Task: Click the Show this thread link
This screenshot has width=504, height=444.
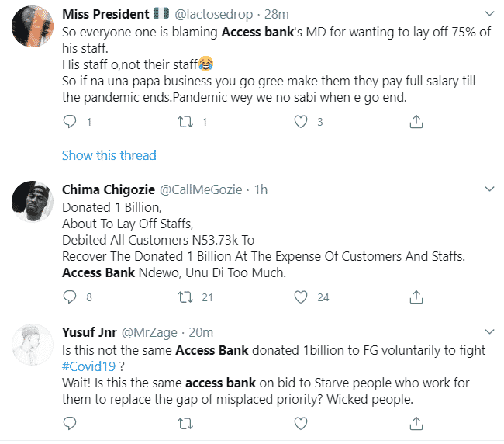Action: click(109, 155)
